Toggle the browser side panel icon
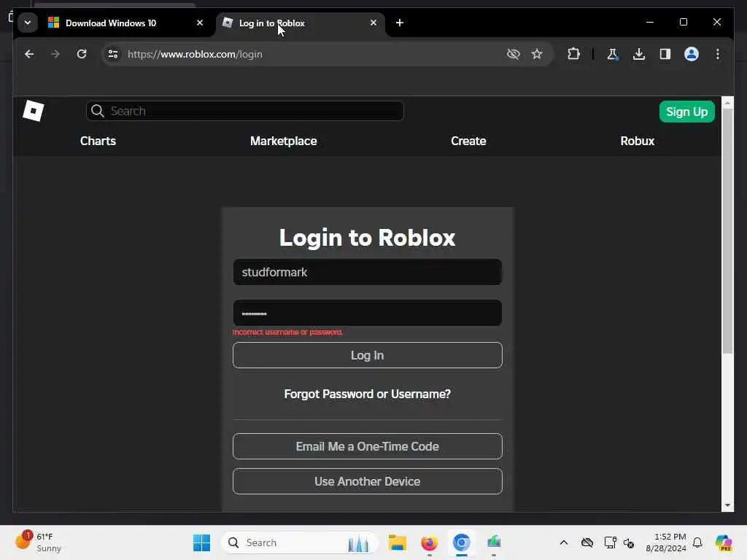747x560 pixels. pos(665,54)
